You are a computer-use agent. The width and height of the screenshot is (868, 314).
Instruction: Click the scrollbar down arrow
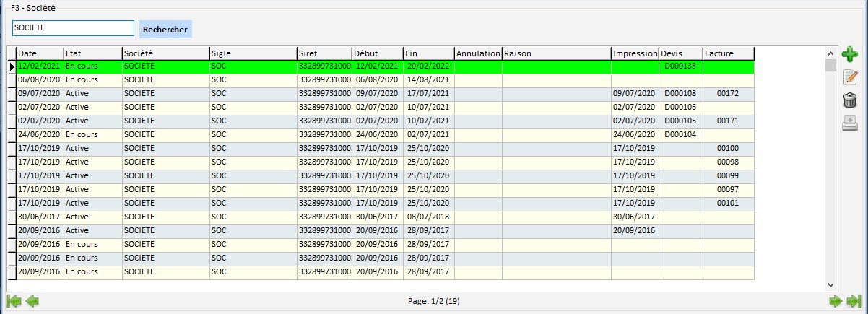(x=830, y=285)
